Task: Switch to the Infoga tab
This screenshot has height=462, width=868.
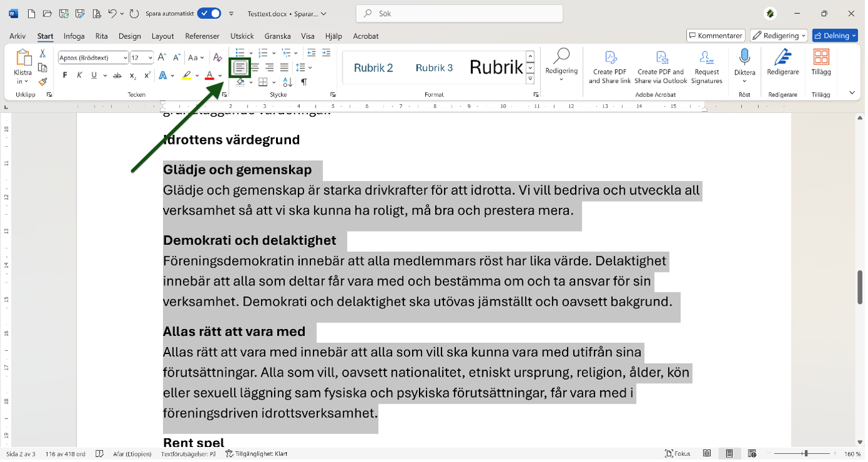Action: point(74,36)
